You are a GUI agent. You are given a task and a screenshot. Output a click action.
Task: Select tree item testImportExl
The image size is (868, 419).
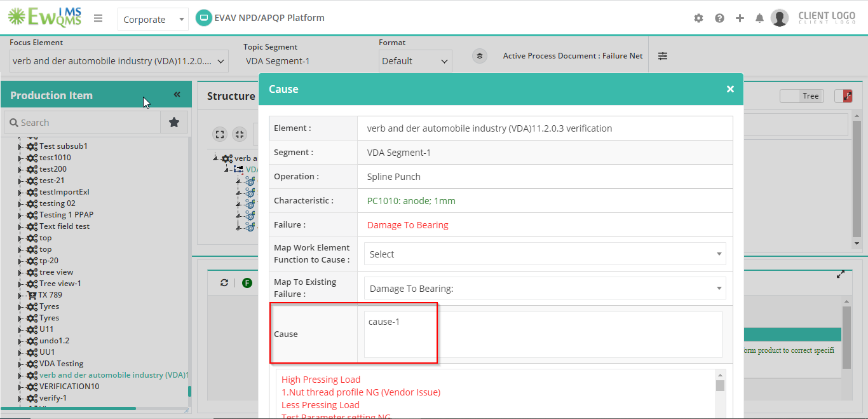tap(64, 192)
